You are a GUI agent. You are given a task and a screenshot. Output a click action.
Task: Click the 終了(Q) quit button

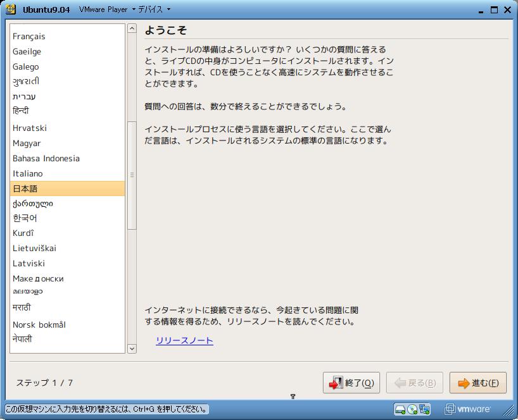[x=351, y=383]
